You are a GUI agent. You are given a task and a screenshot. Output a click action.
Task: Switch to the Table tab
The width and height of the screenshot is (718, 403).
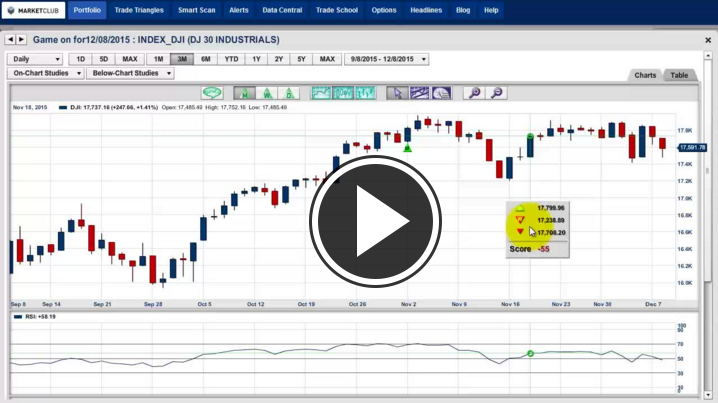[679, 75]
